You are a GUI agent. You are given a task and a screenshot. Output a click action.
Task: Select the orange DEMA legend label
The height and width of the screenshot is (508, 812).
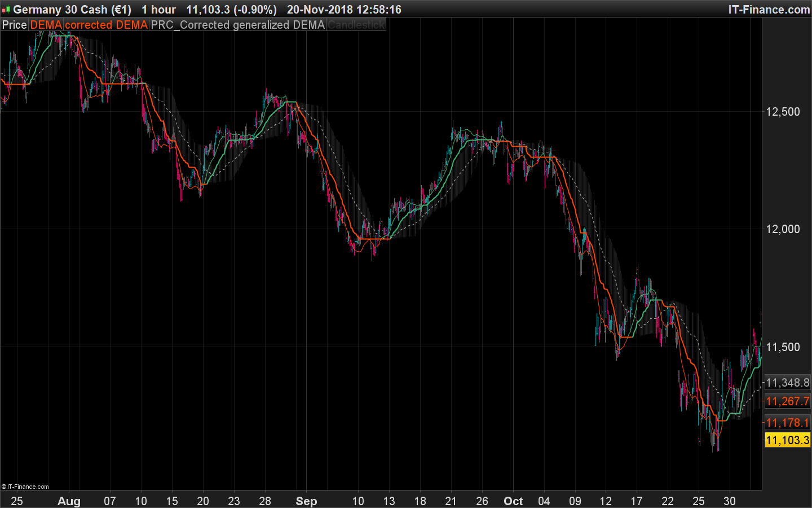point(46,25)
